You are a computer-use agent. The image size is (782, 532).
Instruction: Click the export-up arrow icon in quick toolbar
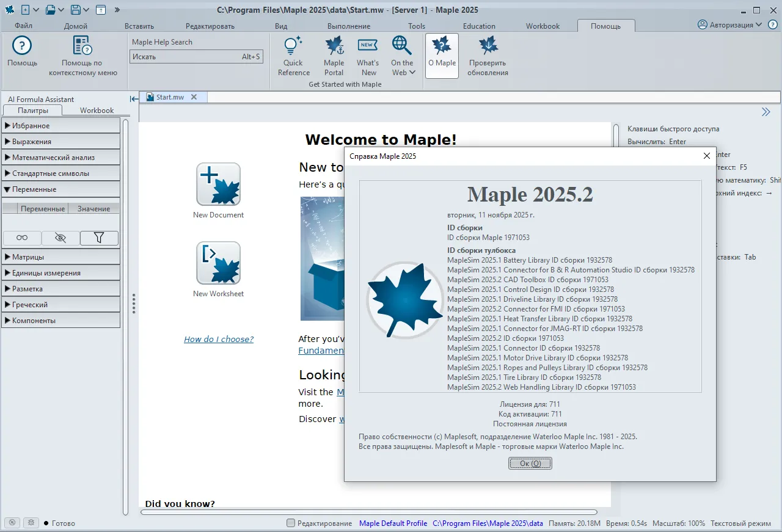(x=101, y=10)
